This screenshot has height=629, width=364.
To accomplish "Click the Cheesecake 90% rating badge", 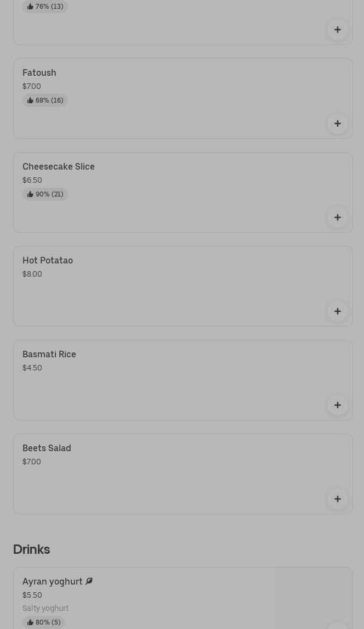I will pyautogui.click(x=45, y=194).
